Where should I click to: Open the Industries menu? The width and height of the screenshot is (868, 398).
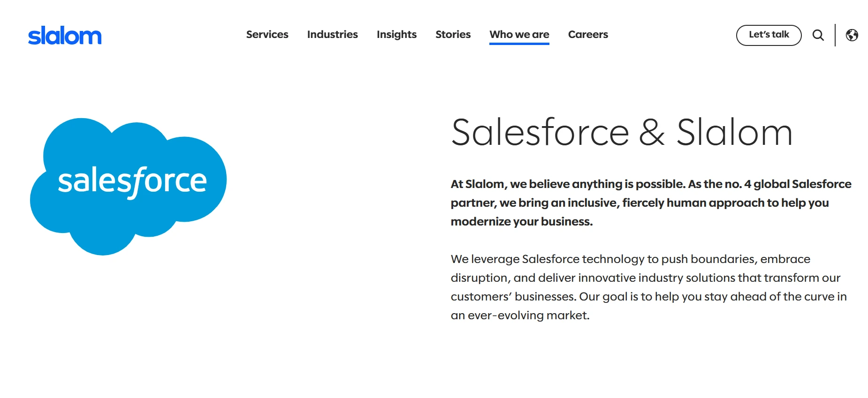332,35
